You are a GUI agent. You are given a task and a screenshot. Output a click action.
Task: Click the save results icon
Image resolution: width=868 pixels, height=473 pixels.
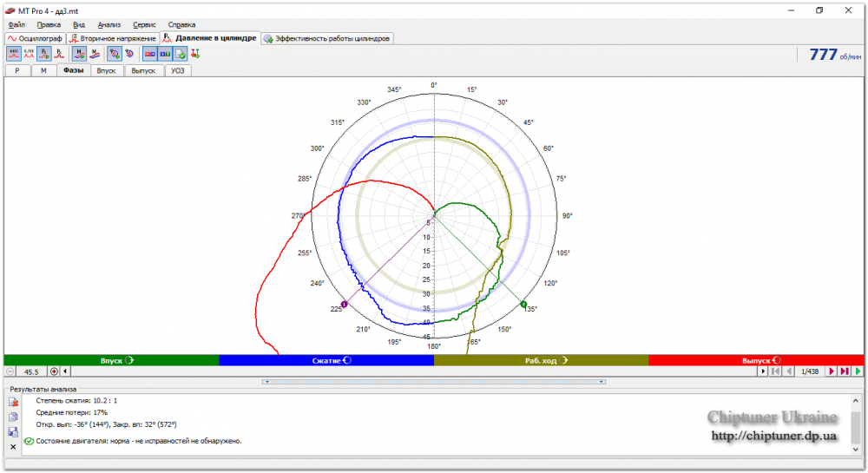click(13, 432)
